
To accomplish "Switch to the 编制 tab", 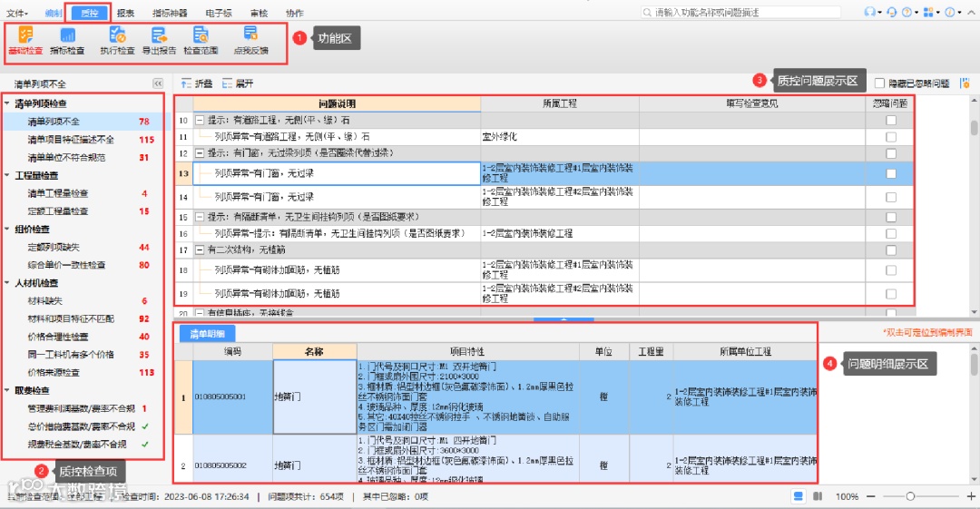I will pos(54,13).
